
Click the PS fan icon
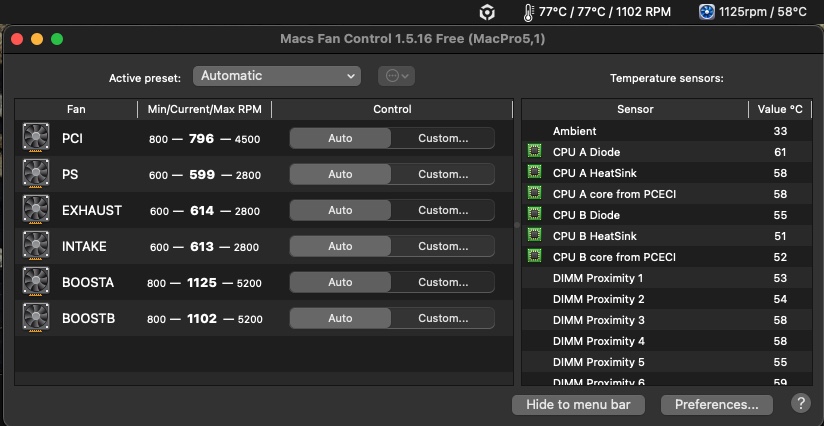(36, 174)
